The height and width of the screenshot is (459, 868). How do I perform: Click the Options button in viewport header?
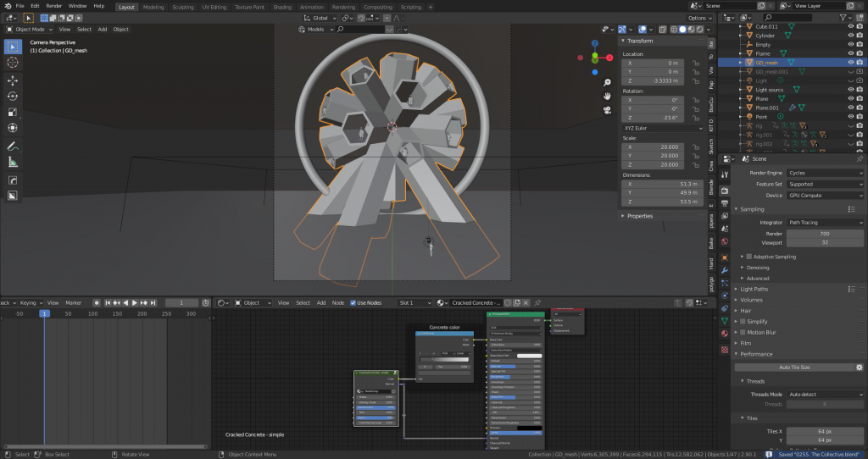point(699,18)
